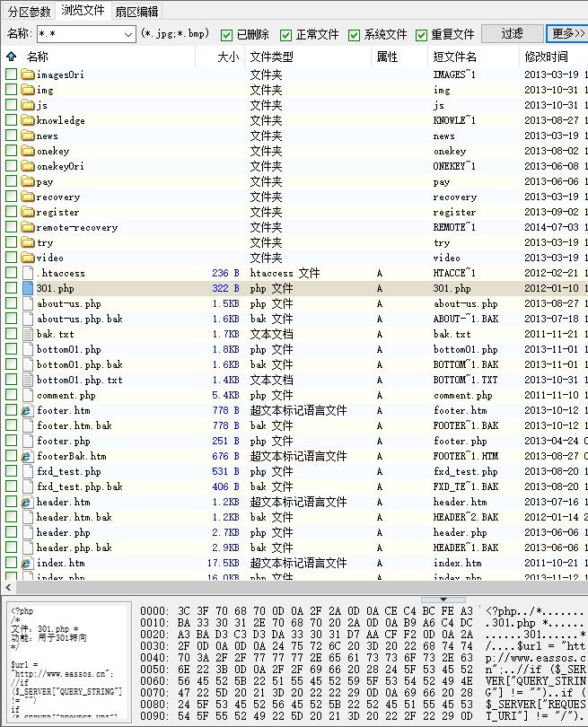Toggle the 正常文件 filter checkbox
The image size is (588, 727).
285,35
